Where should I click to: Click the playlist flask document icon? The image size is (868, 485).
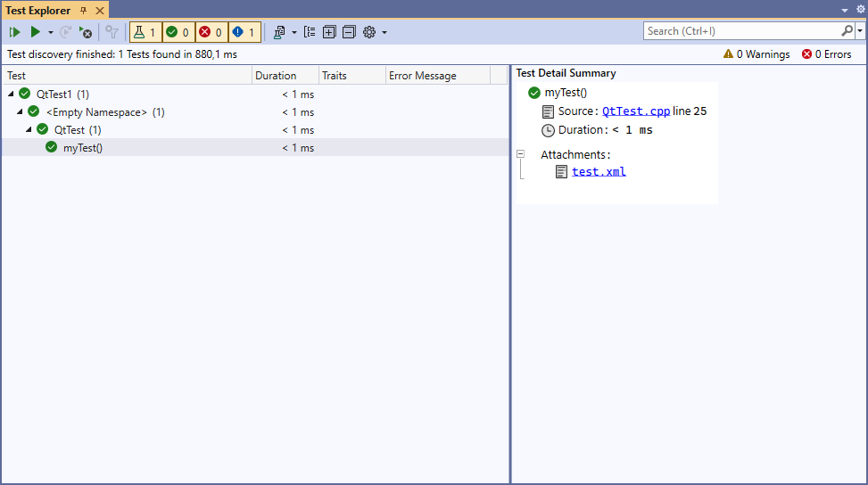279,32
